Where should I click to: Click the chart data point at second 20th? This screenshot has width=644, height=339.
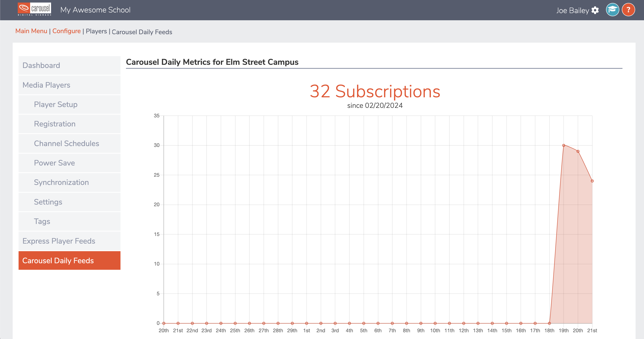pyautogui.click(x=578, y=151)
